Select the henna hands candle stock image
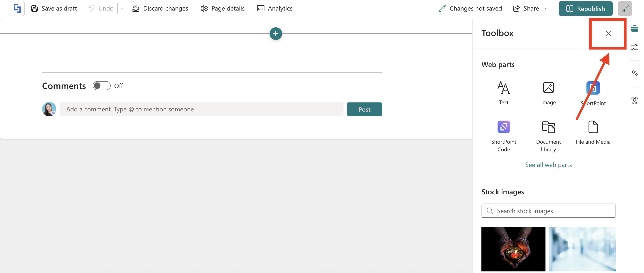Image resolution: width=644 pixels, height=273 pixels. click(513, 249)
